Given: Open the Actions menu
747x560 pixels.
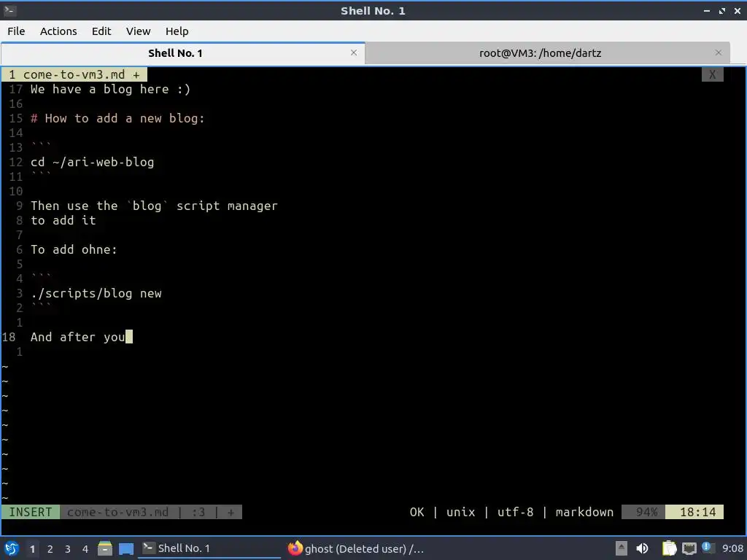Looking at the screenshot, I should point(58,31).
